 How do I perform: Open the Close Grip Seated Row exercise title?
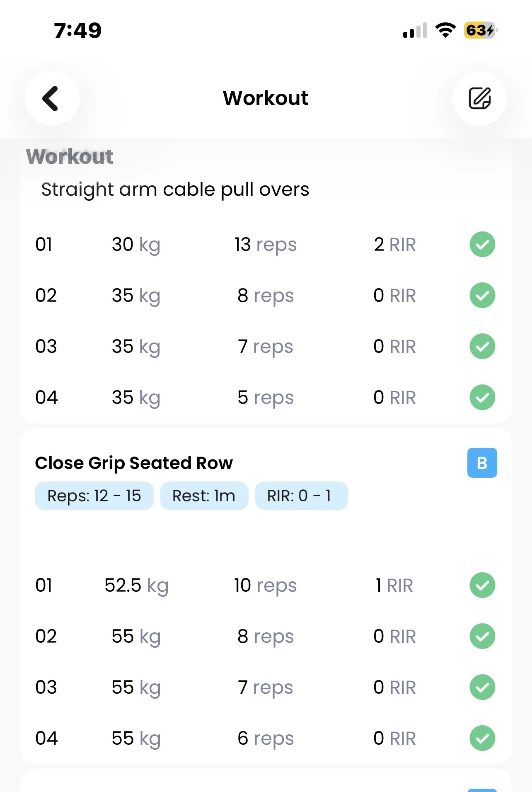click(x=134, y=463)
